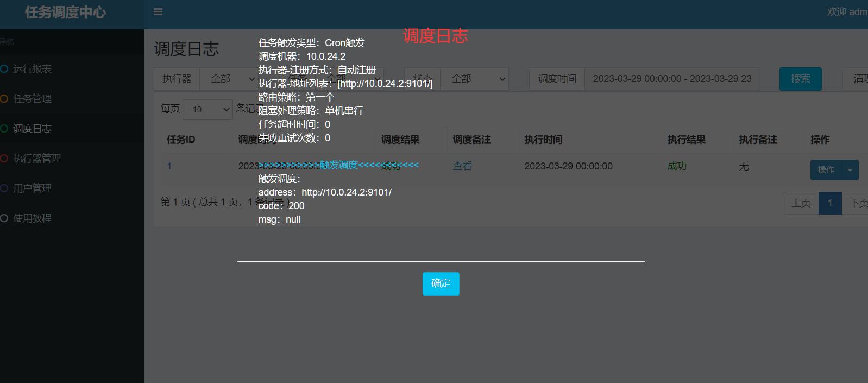Click the 操作 column header
The image size is (868, 383).
[x=820, y=140]
